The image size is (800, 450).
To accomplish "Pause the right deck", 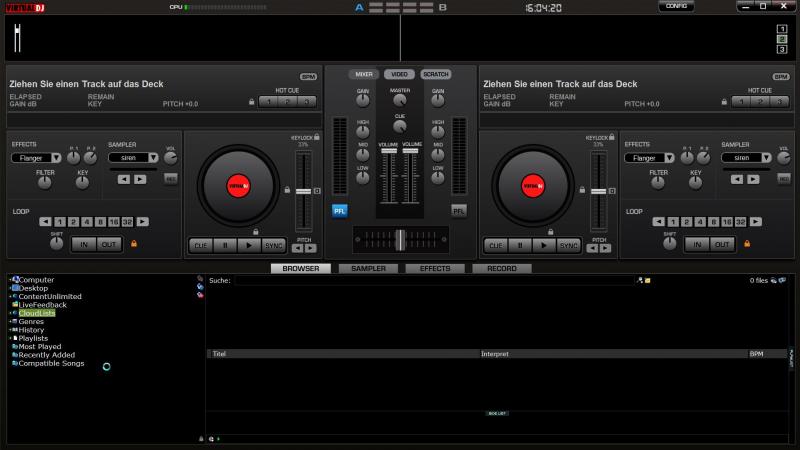I will 519,245.
